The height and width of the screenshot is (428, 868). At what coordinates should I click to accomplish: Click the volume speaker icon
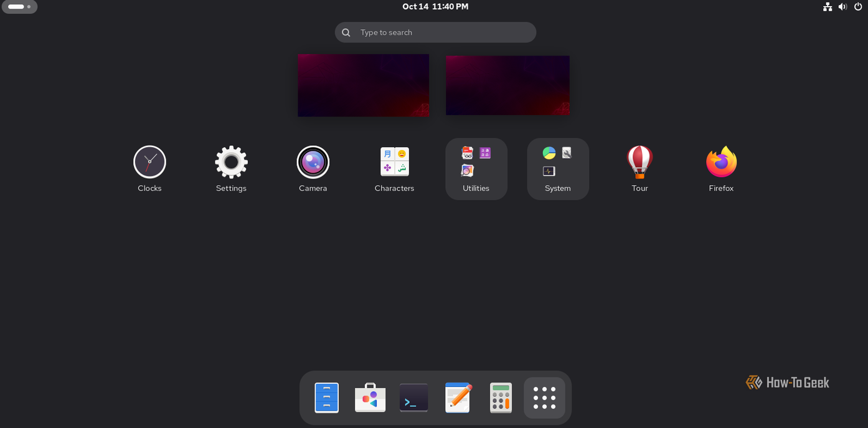842,6
